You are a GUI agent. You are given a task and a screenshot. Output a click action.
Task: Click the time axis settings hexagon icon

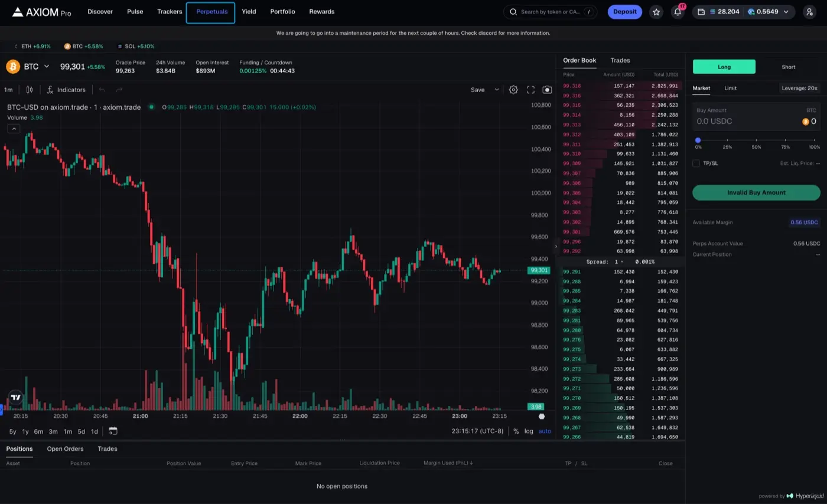click(542, 416)
